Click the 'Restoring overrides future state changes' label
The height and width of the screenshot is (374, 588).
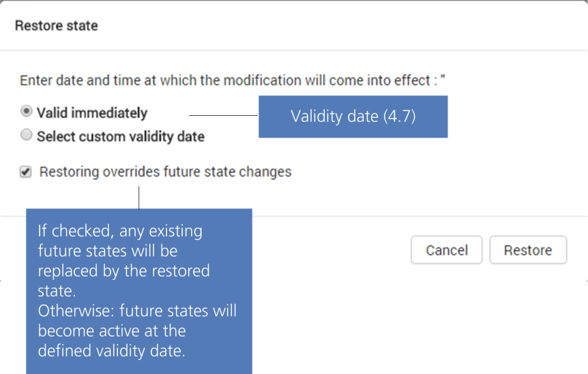(166, 172)
